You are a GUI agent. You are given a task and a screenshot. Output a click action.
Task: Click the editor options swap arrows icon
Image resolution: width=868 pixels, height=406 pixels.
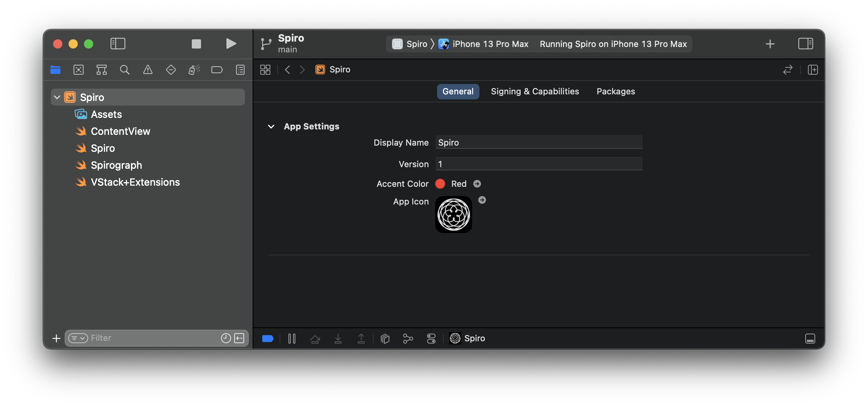(x=788, y=70)
